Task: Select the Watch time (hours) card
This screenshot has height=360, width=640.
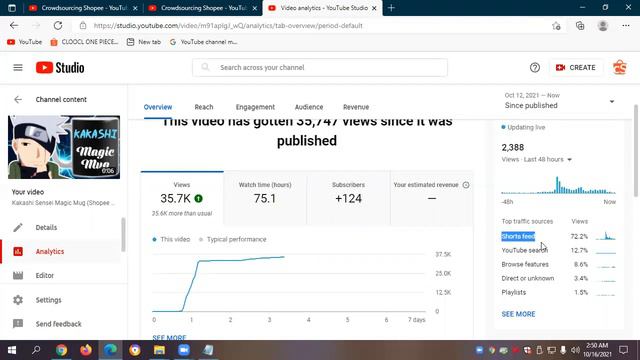Action: (x=265, y=198)
